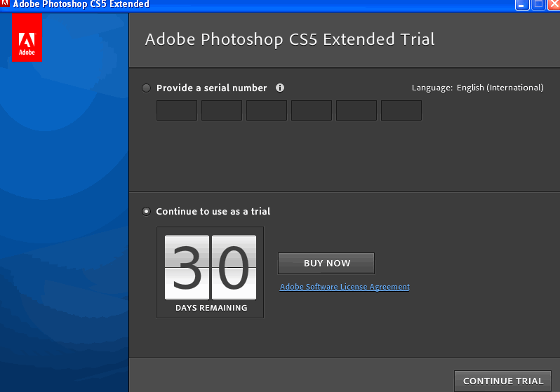Click the Photoshop icon in the title bar

coord(5,4)
